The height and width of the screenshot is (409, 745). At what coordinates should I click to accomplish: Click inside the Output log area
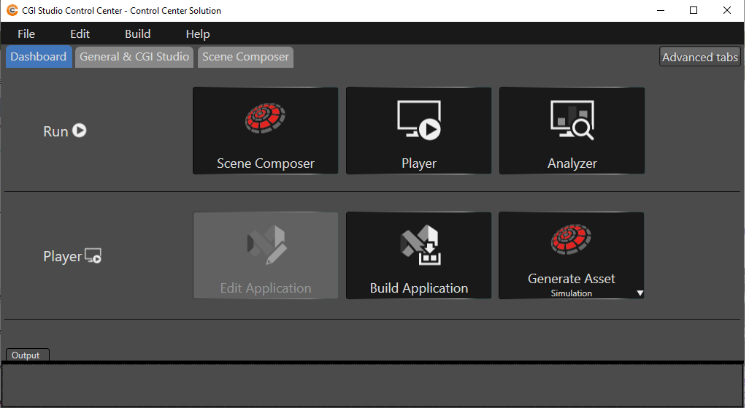pos(372,385)
